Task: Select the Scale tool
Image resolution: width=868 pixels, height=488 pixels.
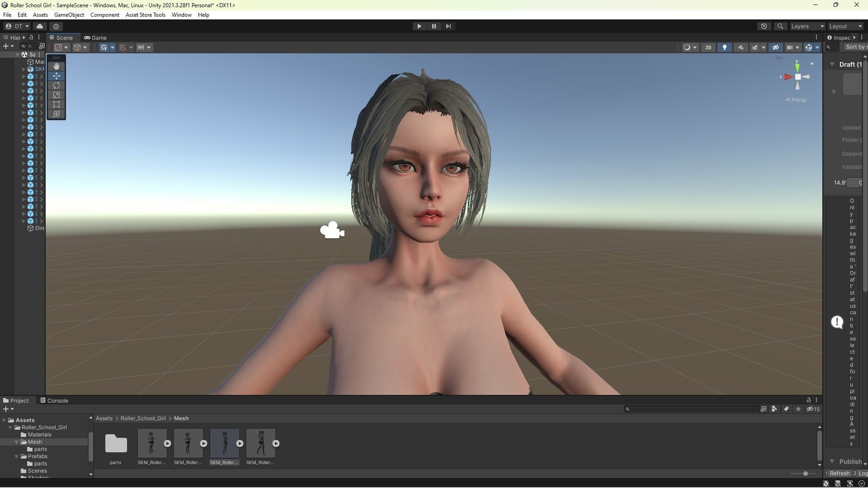Action: [x=57, y=95]
